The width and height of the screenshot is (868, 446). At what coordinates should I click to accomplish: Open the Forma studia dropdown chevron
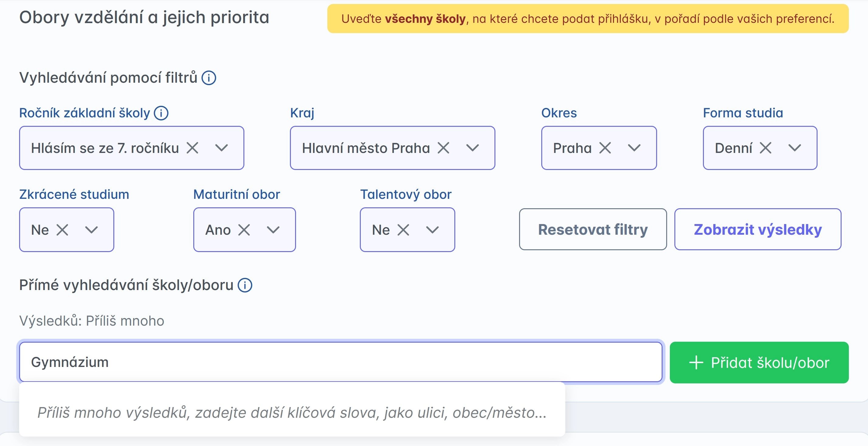click(x=794, y=148)
